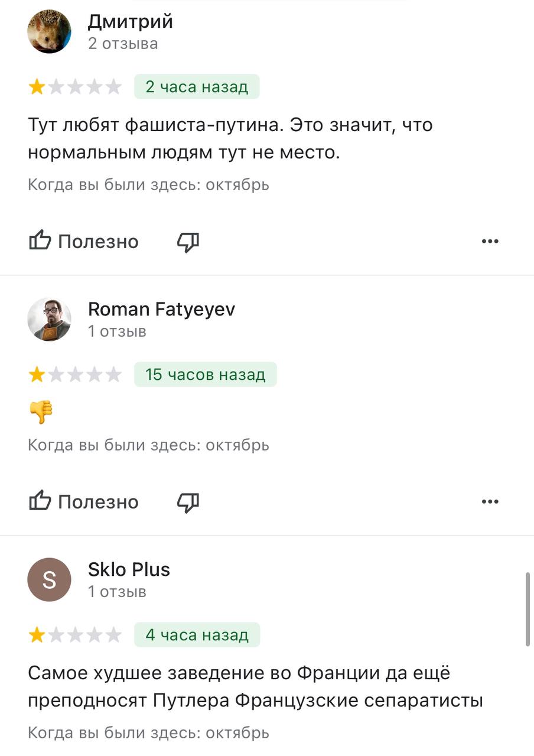This screenshot has height=756, width=534.
Task: Open more options for Roman Fatyeyev's review
Action: point(490,501)
